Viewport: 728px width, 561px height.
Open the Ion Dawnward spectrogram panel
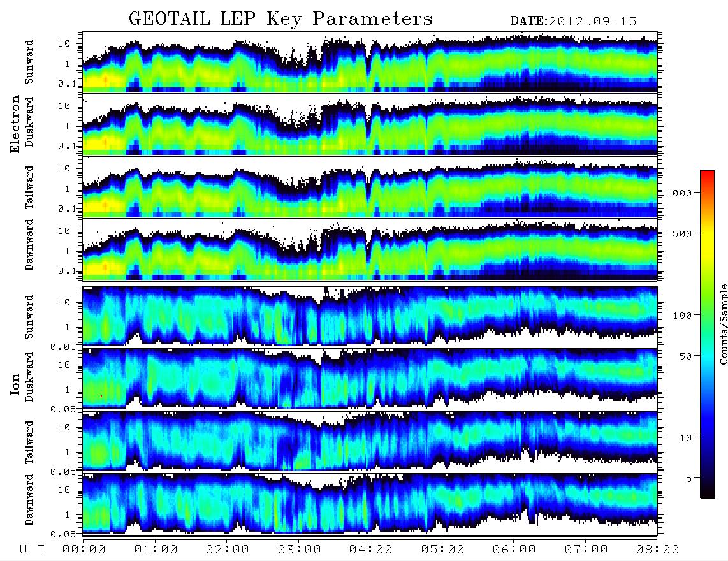370,504
